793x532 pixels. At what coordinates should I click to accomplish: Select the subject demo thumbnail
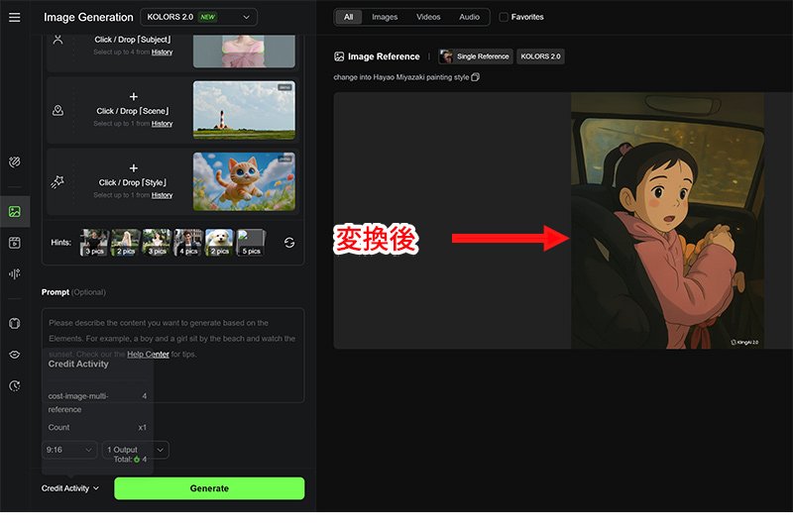(x=244, y=52)
